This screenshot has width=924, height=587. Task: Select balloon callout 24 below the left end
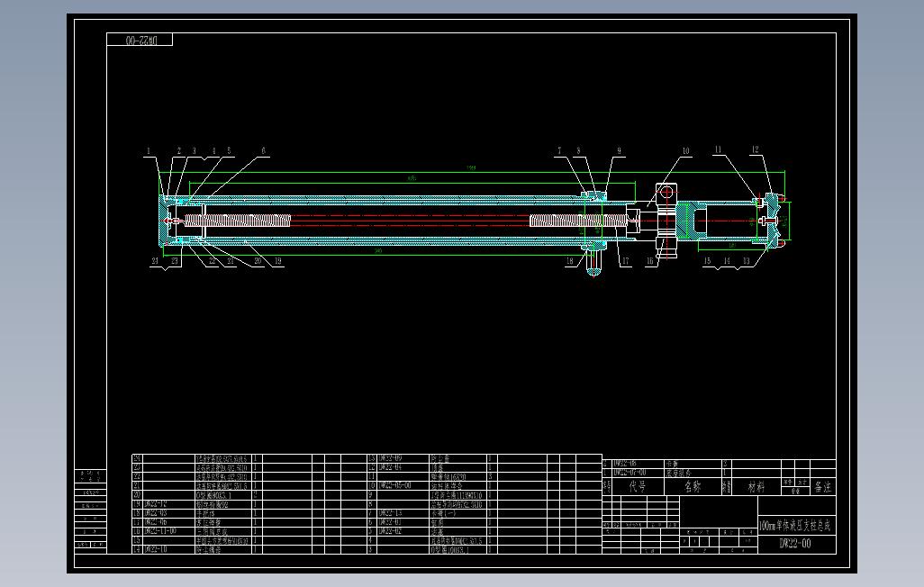(155, 260)
